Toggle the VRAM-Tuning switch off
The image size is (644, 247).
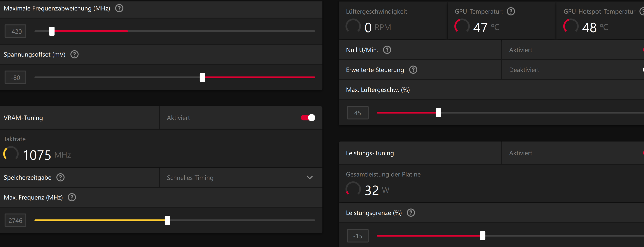click(x=308, y=118)
